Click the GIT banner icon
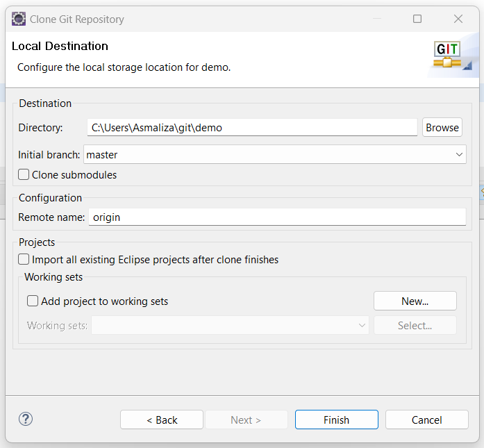The height and width of the screenshot is (448, 484). pyautogui.click(x=451, y=55)
